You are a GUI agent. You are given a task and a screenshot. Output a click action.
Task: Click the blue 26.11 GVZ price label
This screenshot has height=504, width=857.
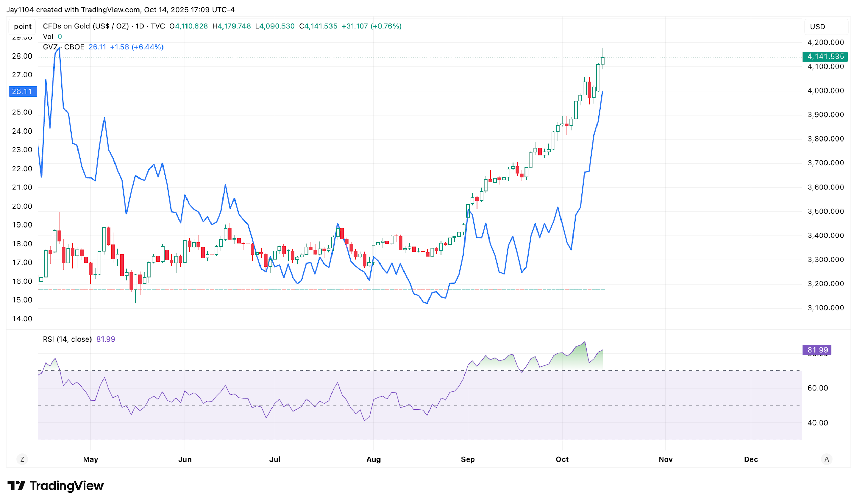tap(22, 91)
